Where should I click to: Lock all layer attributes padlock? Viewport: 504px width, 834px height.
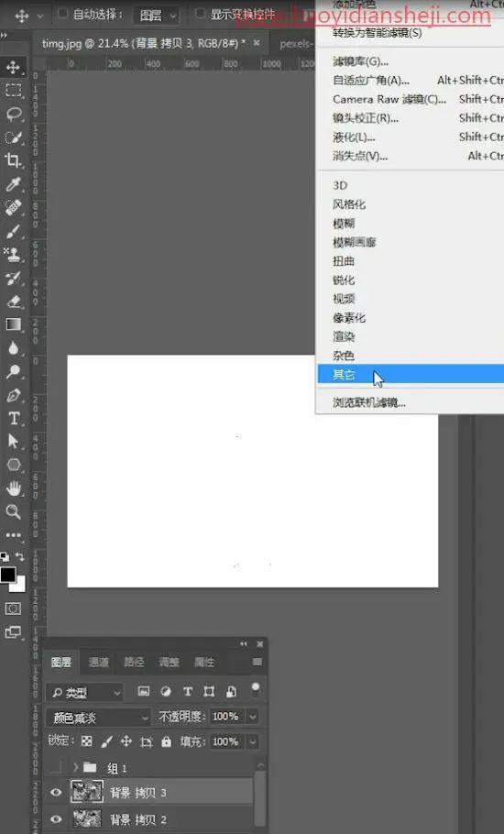(167, 741)
